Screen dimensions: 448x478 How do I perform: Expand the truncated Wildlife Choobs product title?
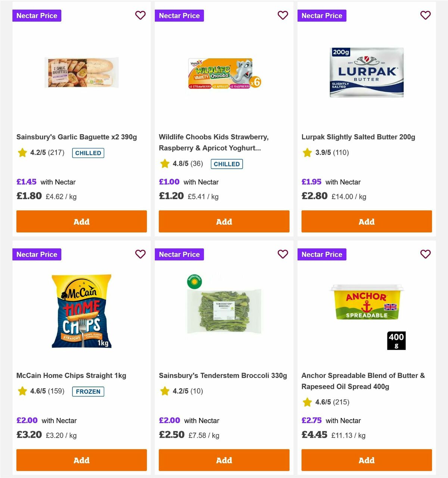(214, 143)
